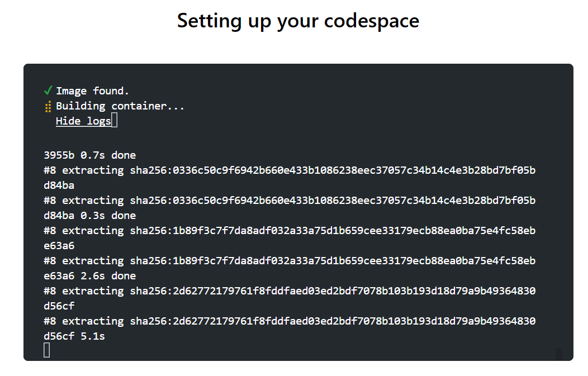Click the first sha256:1b89f3c7 extracting log line
588x376 pixels.
pos(290,231)
